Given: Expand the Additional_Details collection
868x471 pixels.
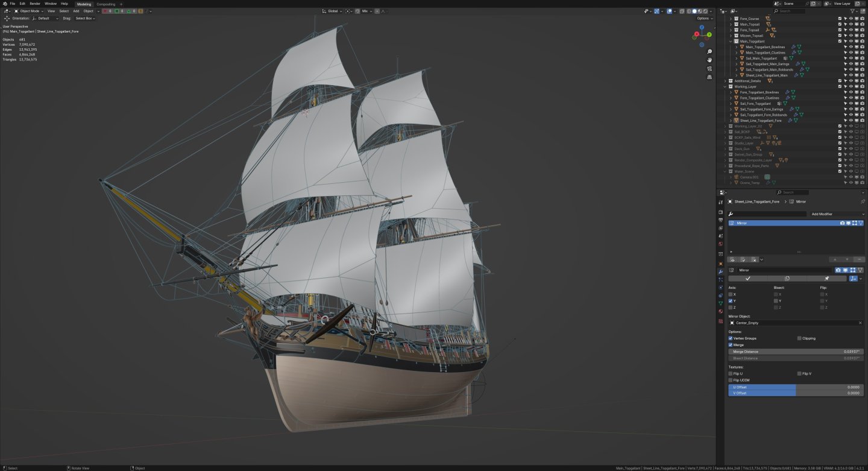Looking at the screenshot, I should pos(726,81).
